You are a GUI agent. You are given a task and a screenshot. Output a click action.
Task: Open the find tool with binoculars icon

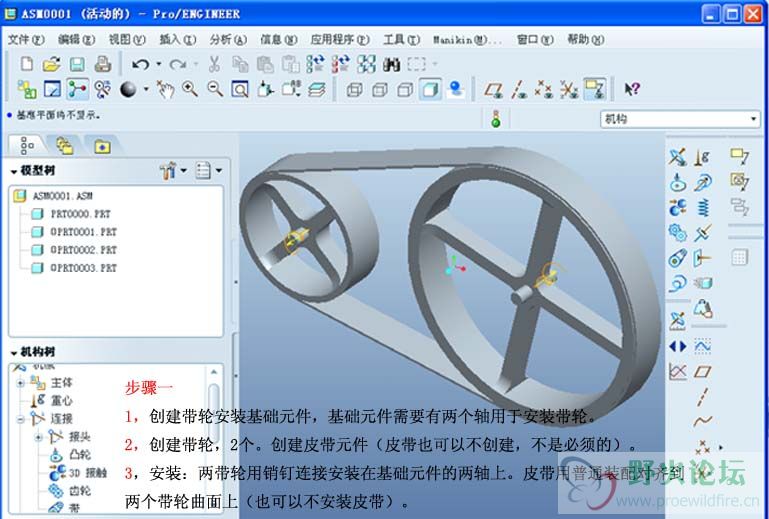pos(391,64)
